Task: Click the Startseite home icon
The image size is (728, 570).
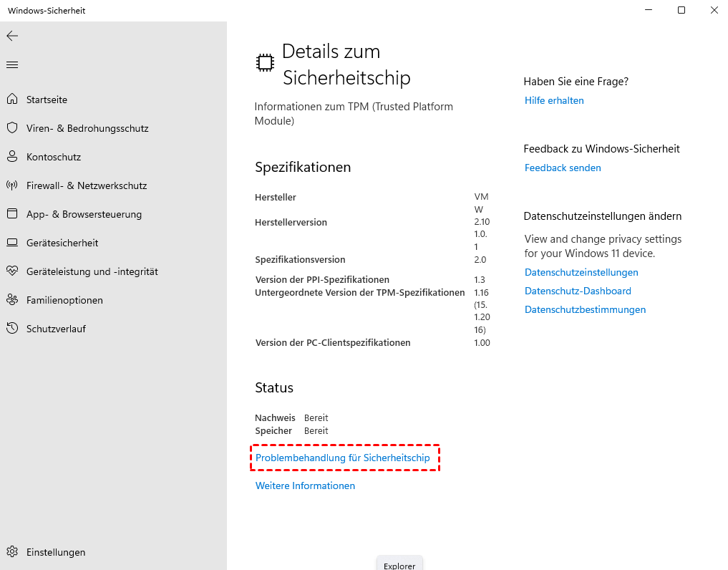Action: pyautogui.click(x=12, y=99)
